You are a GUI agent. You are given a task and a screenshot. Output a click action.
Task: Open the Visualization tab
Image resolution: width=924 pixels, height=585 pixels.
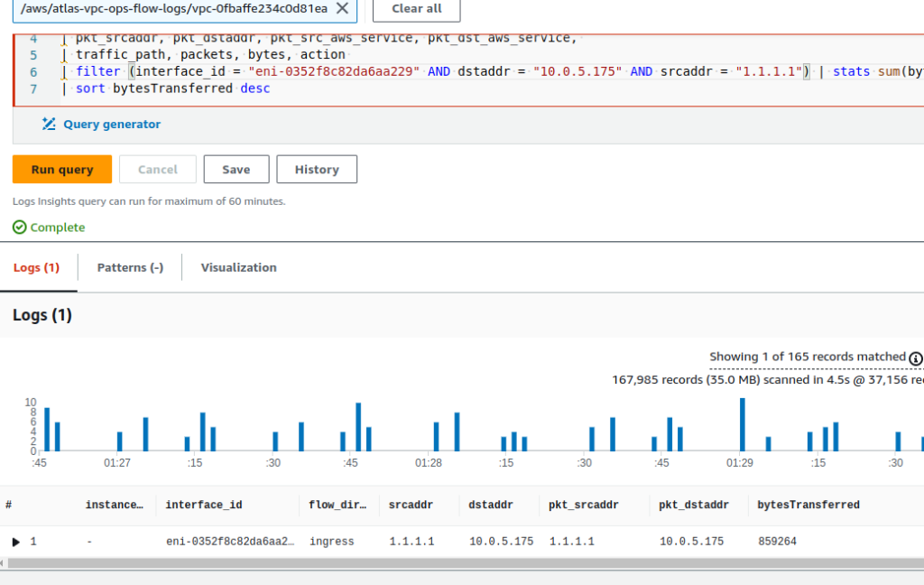238,267
